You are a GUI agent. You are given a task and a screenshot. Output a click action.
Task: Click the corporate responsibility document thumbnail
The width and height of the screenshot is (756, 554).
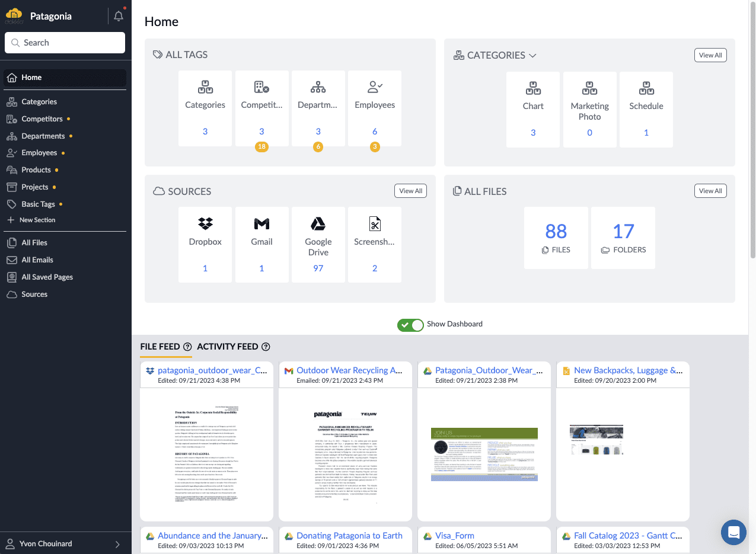(x=206, y=454)
